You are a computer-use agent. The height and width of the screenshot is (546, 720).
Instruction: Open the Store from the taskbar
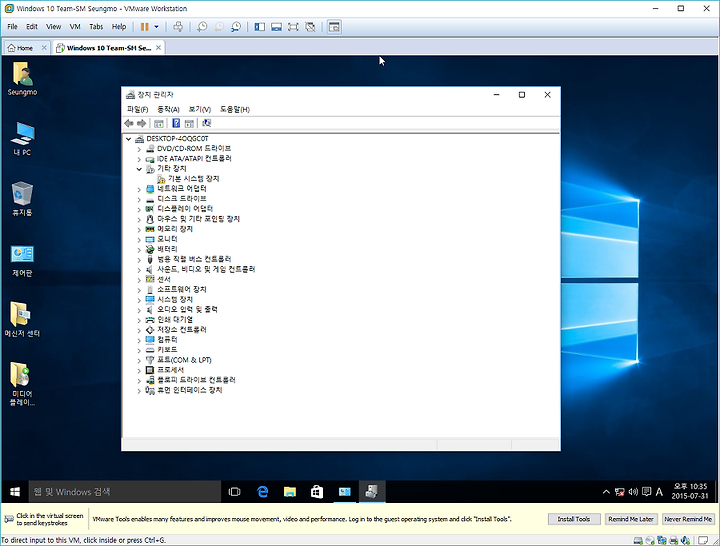(317, 492)
